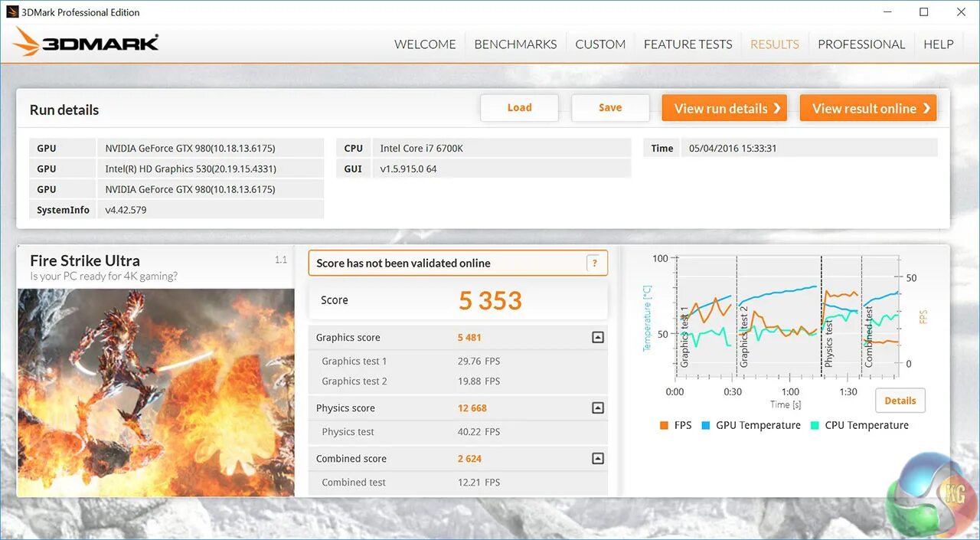The width and height of the screenshot is (980, 540).
Task: Open the FEATURE TESTS tab
Action: [688, 44]
